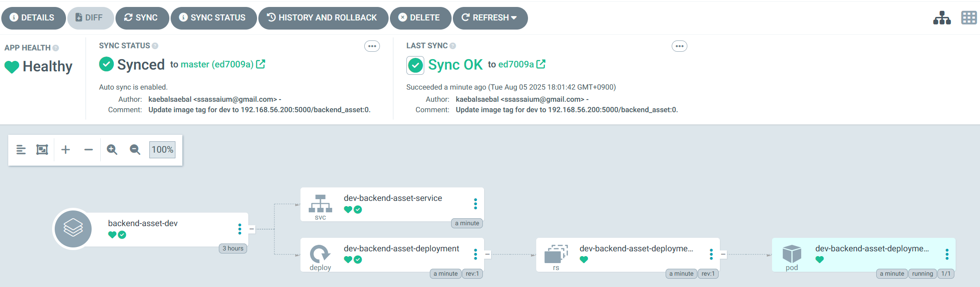Open the master (ed7009a) revision link
Viewport: 980px width, 287px height.
point(217,64)
